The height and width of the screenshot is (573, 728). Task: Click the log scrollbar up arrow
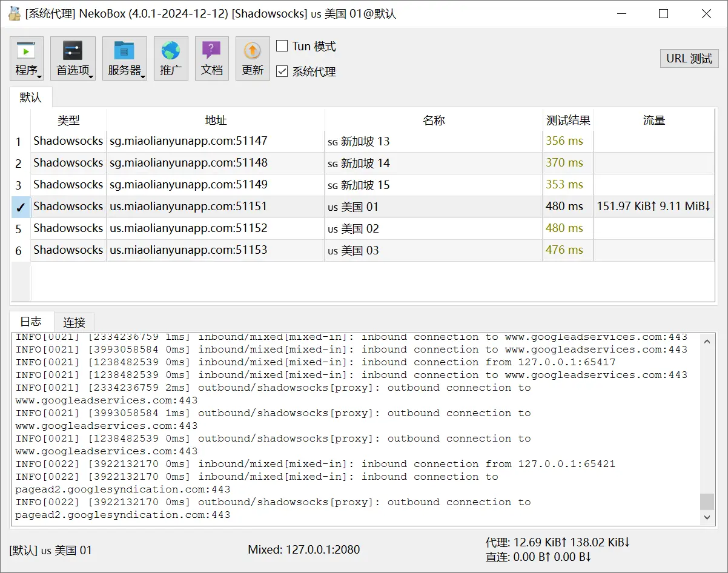707,342
